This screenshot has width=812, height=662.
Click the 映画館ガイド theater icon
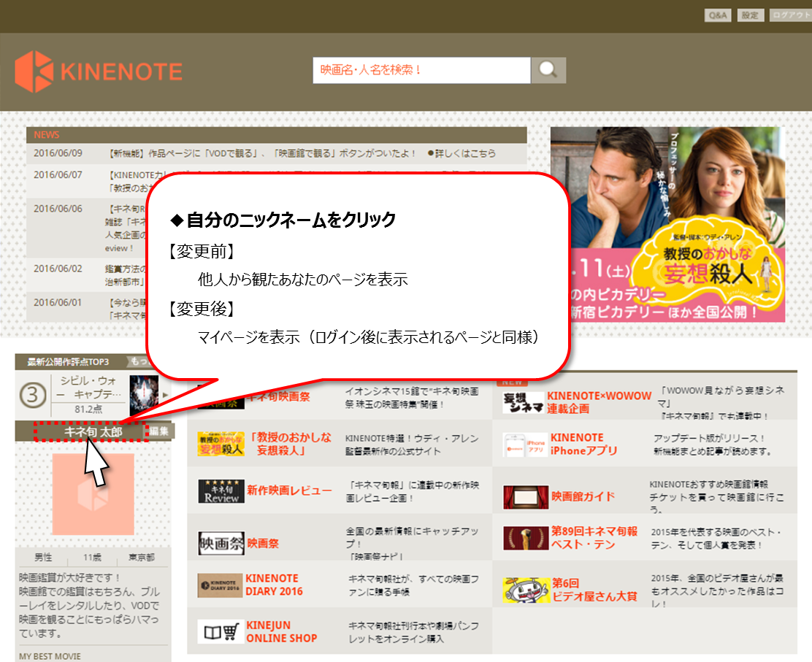click(x=525, y=497)
